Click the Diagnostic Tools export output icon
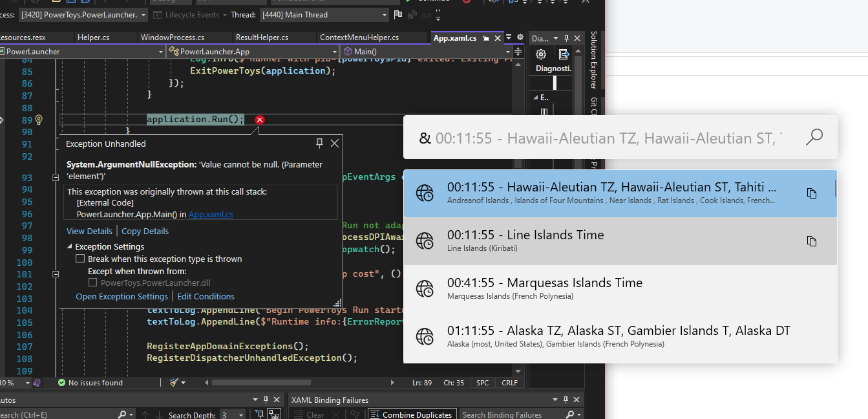The height and width of the screenshot is (419, 868). pos(564,54)
